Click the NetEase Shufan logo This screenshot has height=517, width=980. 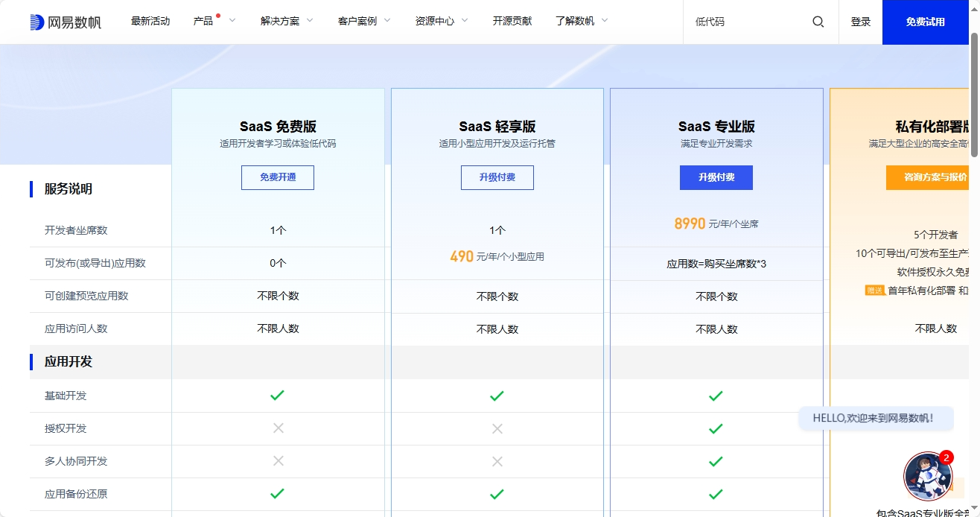[x=66, y=22]
